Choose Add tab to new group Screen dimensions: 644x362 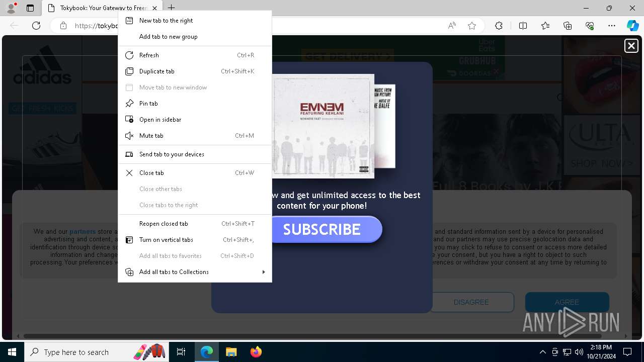pyautogui.click(x=195, y=37)
